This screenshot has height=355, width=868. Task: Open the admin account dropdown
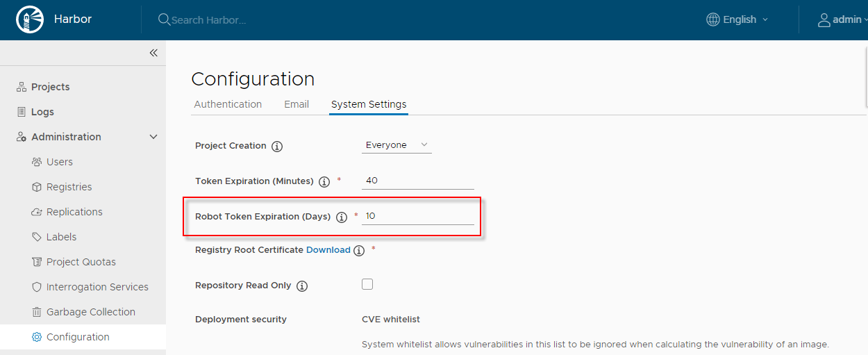[842, 19]
